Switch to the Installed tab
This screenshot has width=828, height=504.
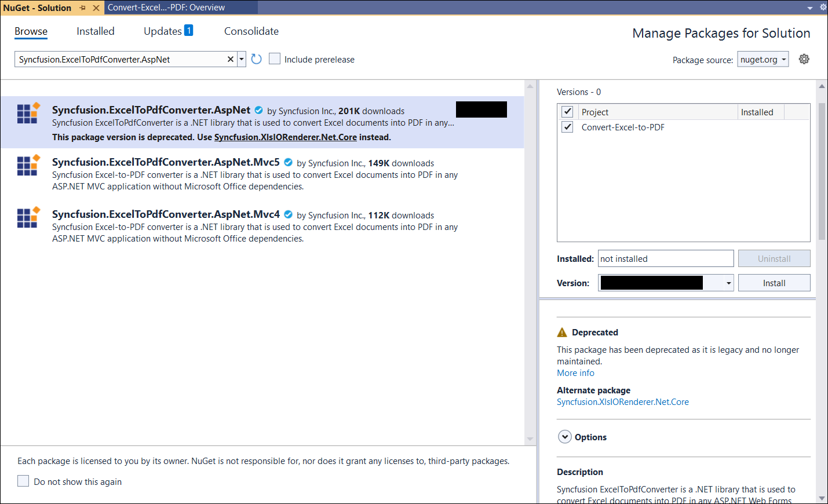(96, 31)
